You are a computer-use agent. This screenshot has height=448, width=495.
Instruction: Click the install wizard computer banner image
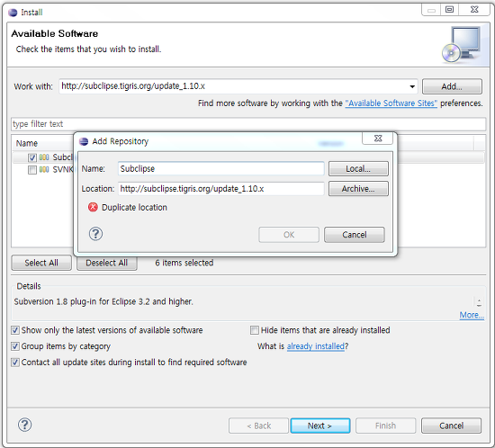[x=463, y=44]
